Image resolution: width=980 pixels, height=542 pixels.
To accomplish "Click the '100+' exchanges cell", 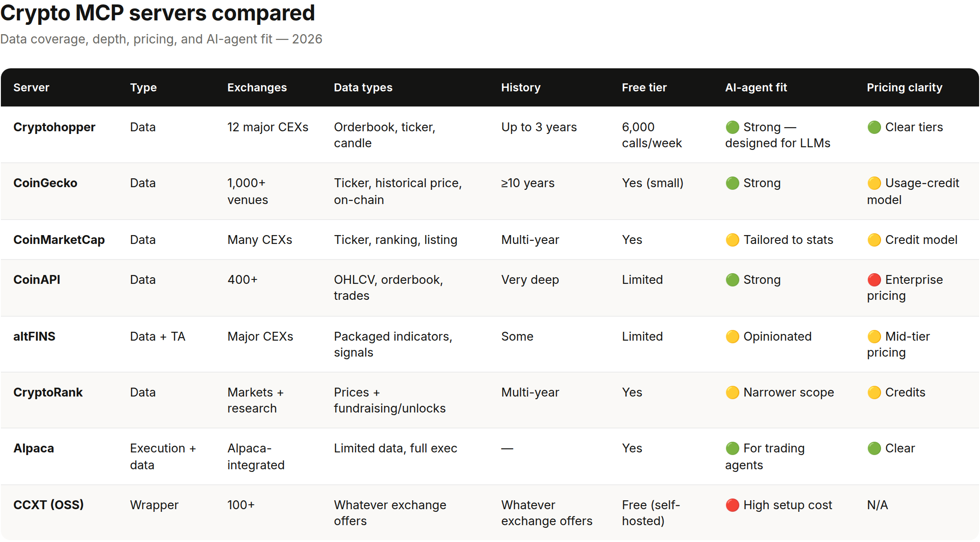I will tap(241, 505).
